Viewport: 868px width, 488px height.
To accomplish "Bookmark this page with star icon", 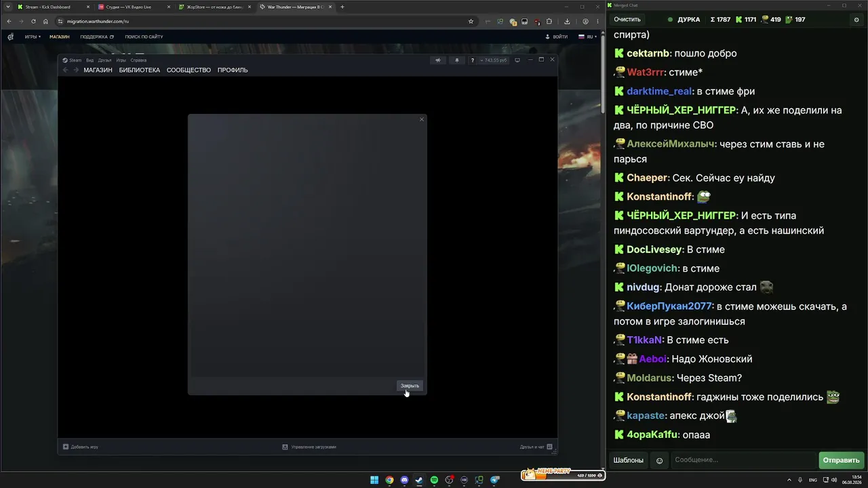I will 471,21.
